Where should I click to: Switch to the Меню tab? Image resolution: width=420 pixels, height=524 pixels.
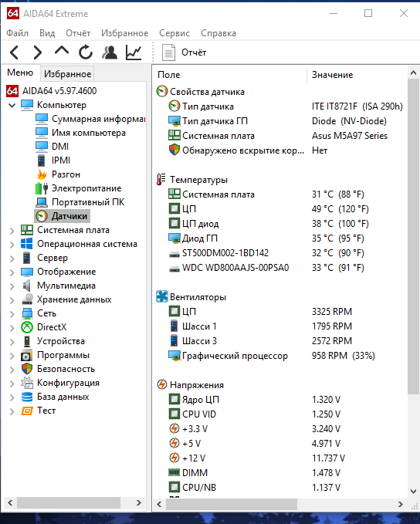pos(20,73)
